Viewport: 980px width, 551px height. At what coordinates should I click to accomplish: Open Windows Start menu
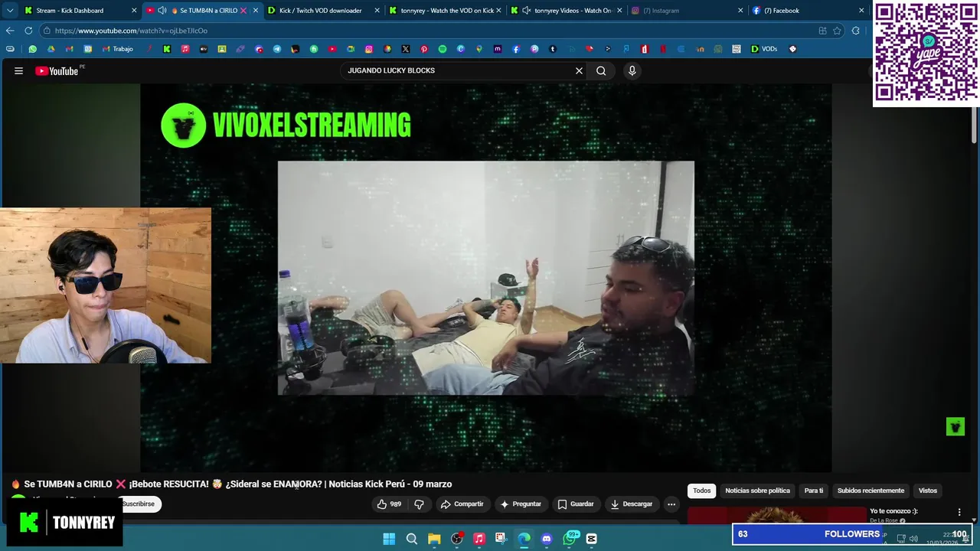coord(389,539)
